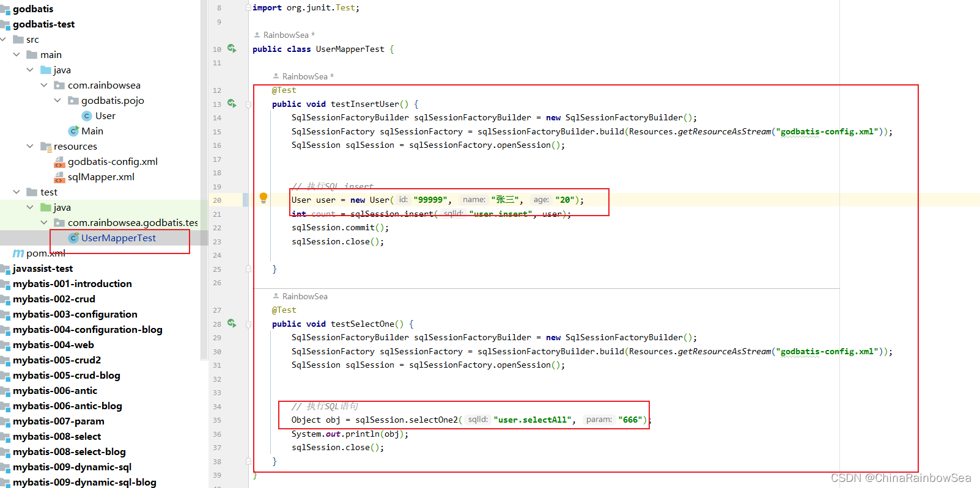Select mybatis-008-select module

pyautogui.click(x=57, y=437)
